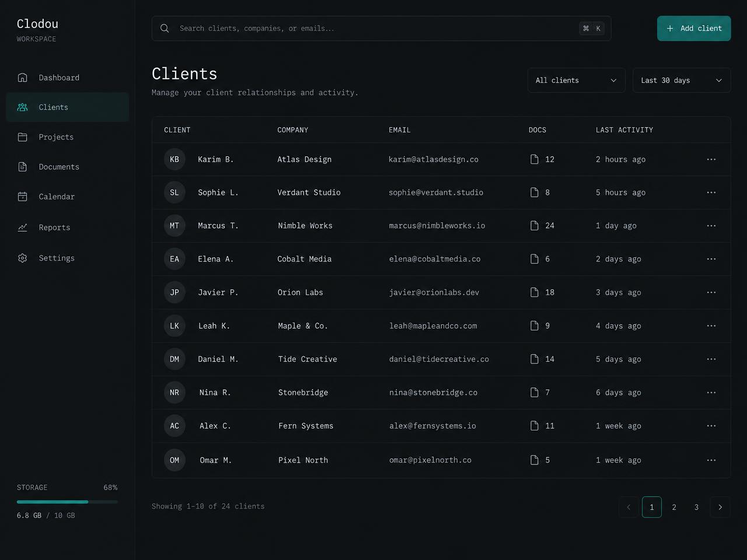Open Reports in the sidebar
This screenshot has width=747, height=560.
pyautogui.click(x=68, y=228)
